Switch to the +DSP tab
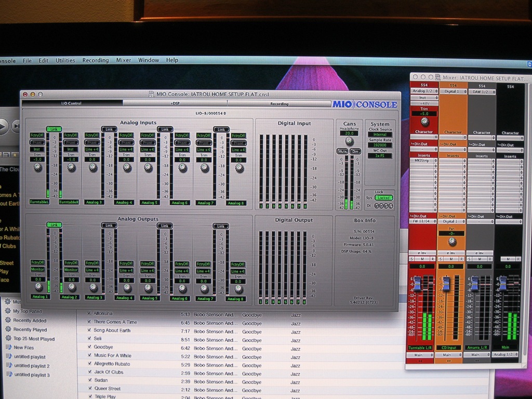Viewport: 532px width, 399px height. click(x=175, y=103)
